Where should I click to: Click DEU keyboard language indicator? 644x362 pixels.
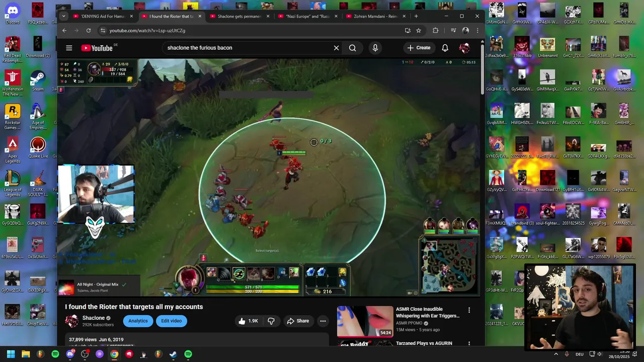[579, 354]
